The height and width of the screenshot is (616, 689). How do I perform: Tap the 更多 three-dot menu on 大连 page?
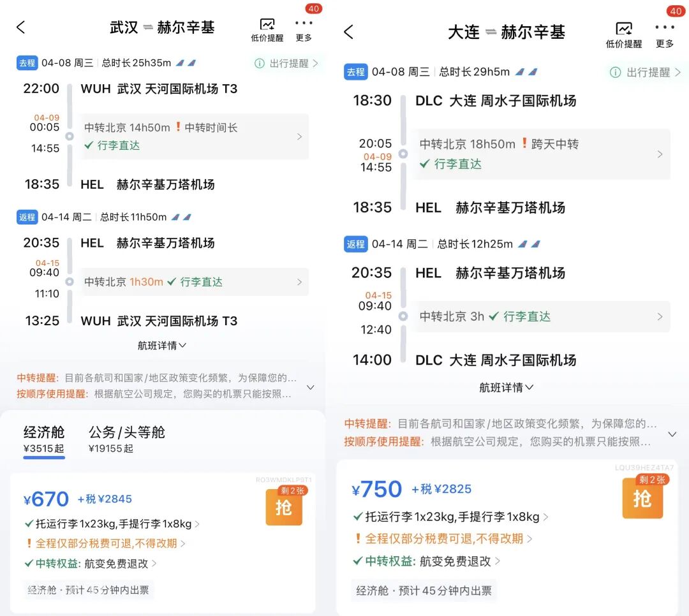[664, 27]
